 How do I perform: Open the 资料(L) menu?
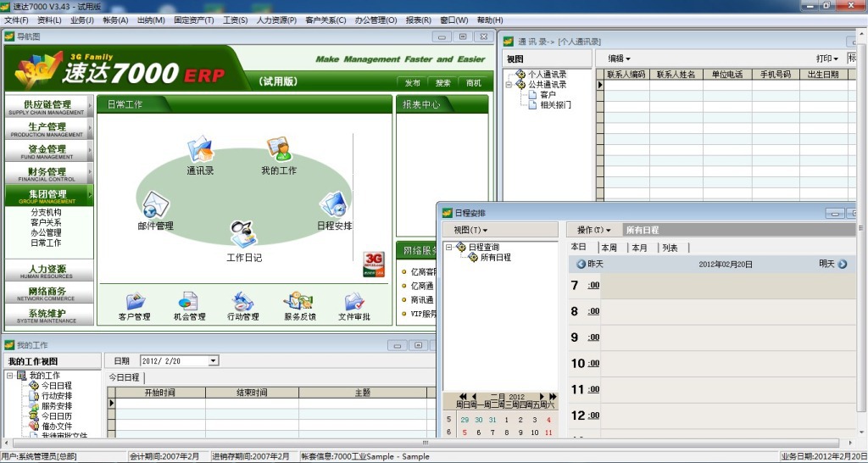point(49,20)
